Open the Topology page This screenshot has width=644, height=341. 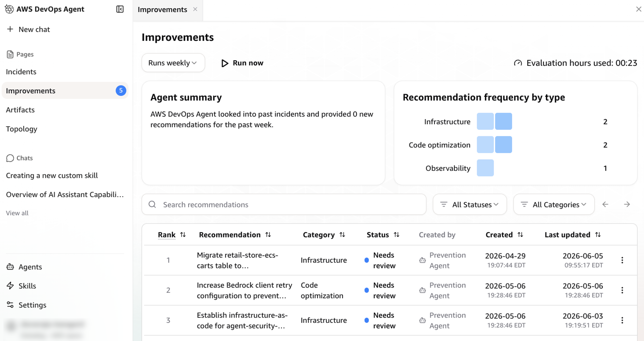tap(22, 129)
